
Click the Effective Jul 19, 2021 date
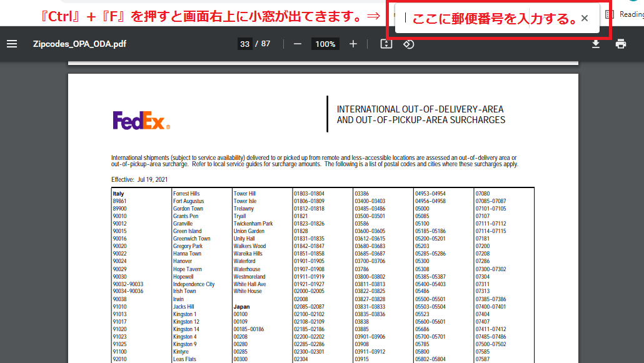(x=139, y=179)
